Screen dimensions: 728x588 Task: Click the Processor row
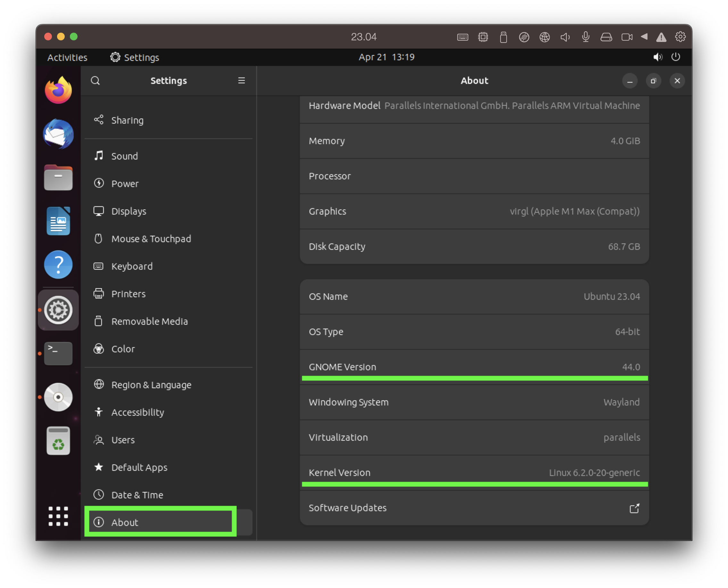pyautogui.click(x=475, y=176)
